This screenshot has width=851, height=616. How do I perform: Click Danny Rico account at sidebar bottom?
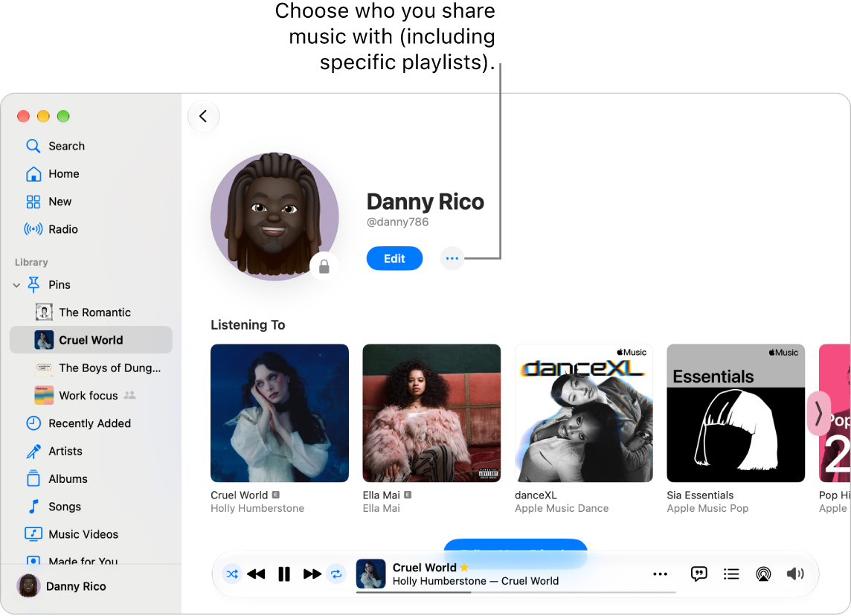tap(61, 586)
